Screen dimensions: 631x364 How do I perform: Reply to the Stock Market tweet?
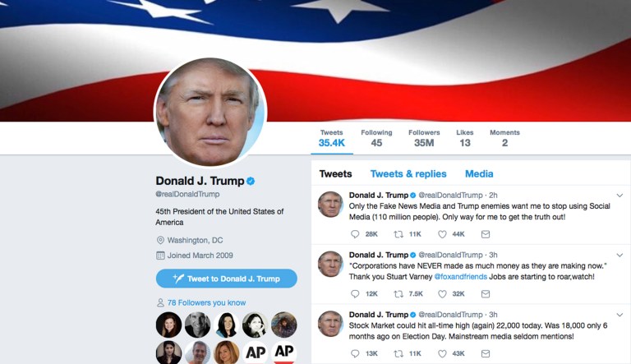pyautogui.click(x=355, y=353)
